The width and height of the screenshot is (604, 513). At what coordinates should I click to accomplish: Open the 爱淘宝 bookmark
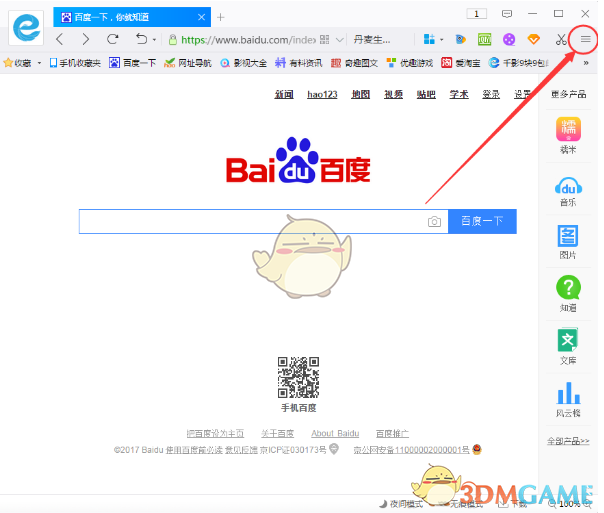tap(461, 63)
